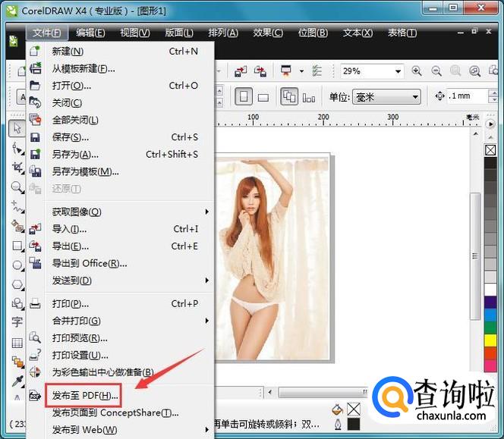Open the zoom level 29% dropdown
This screenshot has width=504, height=439.
(398, 71)
